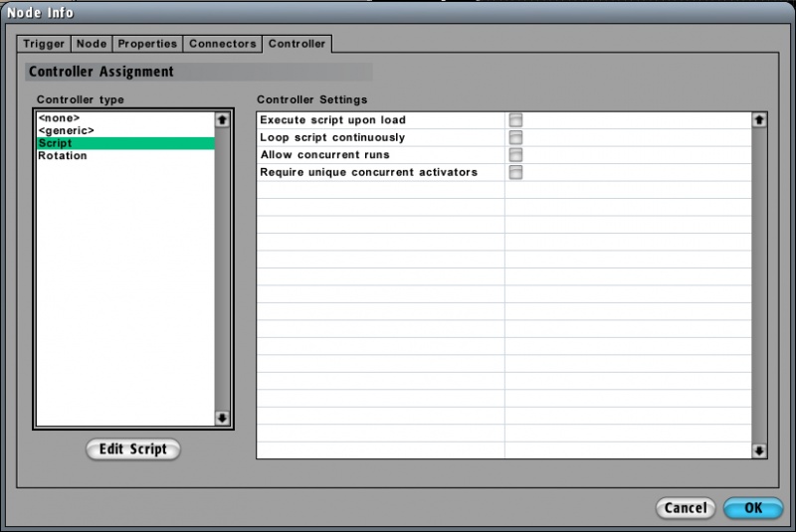The image size is (796, 532).
Task: Go to the Properties tab
Action: pos(147,44)
